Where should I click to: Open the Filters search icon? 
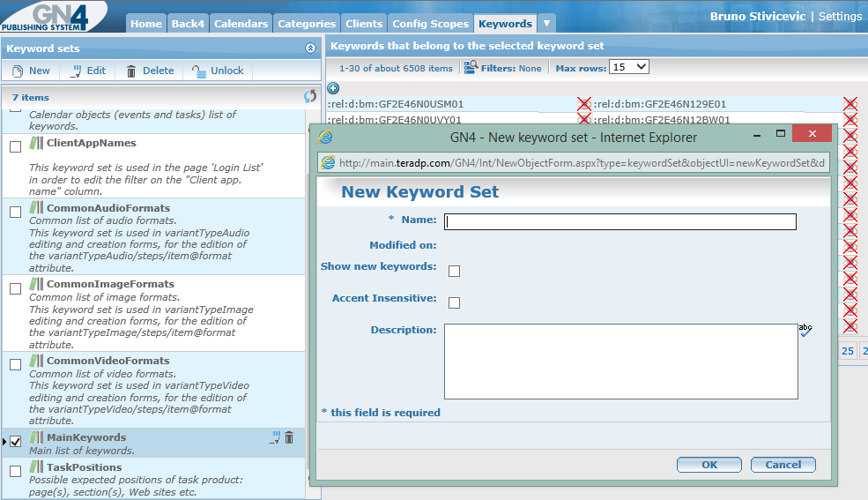(471, 68)
